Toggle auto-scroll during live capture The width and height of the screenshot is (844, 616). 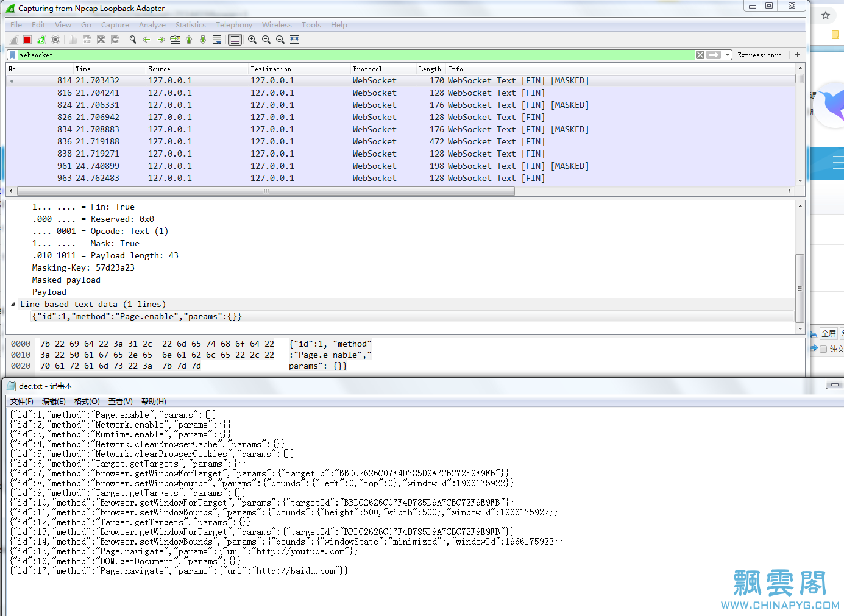tap(217, 40)
